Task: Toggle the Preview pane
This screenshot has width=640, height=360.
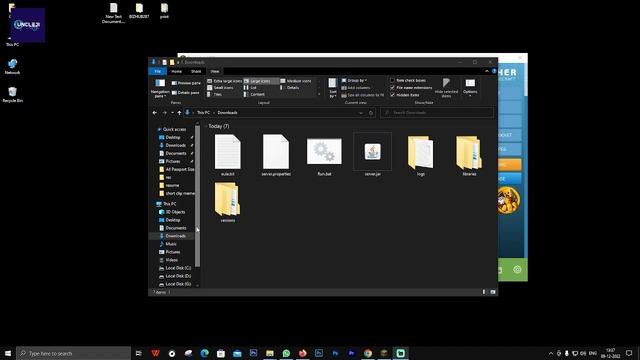Action: pyautogui.click(x=186, y=83)
